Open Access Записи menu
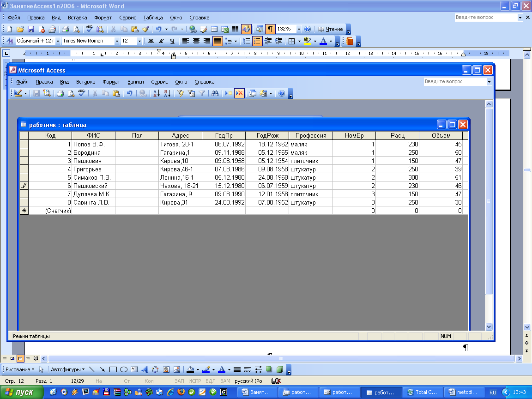Image resolution: width=532 pixels, height=399 pixels. 136,82
